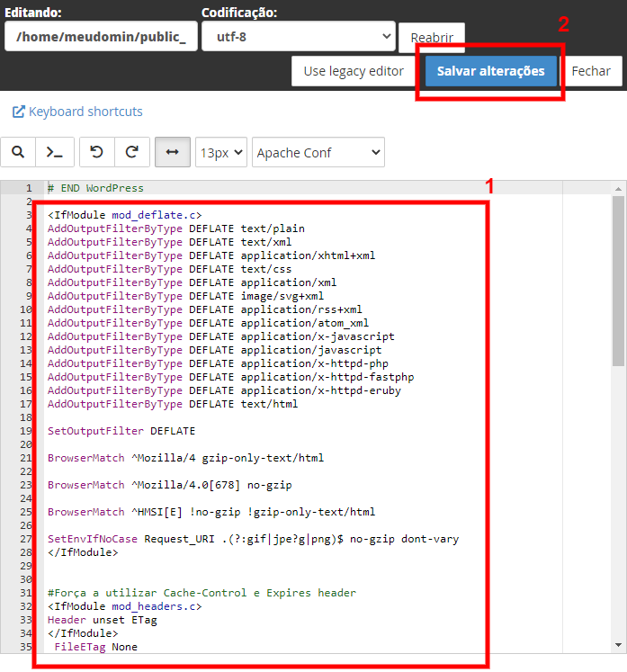The height and width of the screenshot is (672, 627).
Task: Click the '#Força a utilizar Cache-Control' comment
Action: [x=202, y=593]
